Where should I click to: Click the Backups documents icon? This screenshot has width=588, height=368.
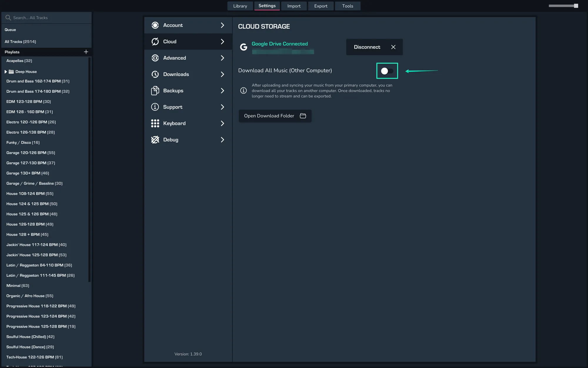[x=155, y=91]
